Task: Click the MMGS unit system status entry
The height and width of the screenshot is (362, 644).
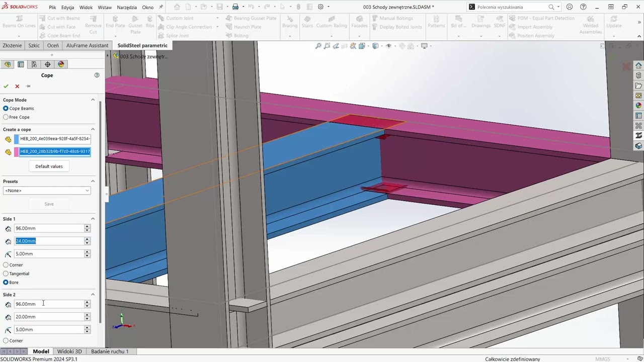Action: point(603,359)
